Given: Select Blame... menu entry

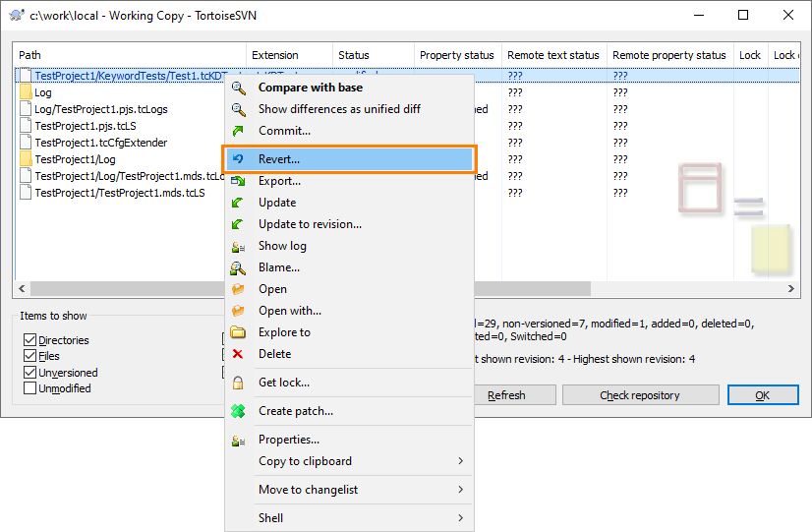Looking at the screenshot, I should click(350, 267).
